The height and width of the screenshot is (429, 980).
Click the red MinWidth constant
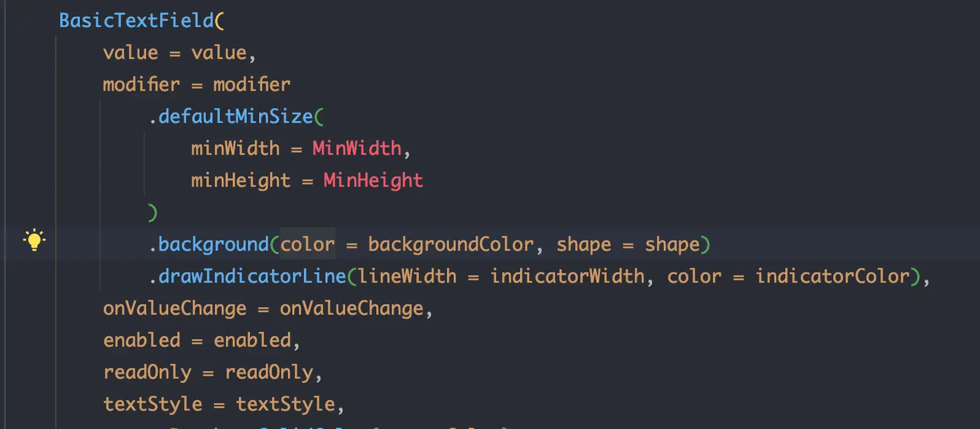[357, 148]
